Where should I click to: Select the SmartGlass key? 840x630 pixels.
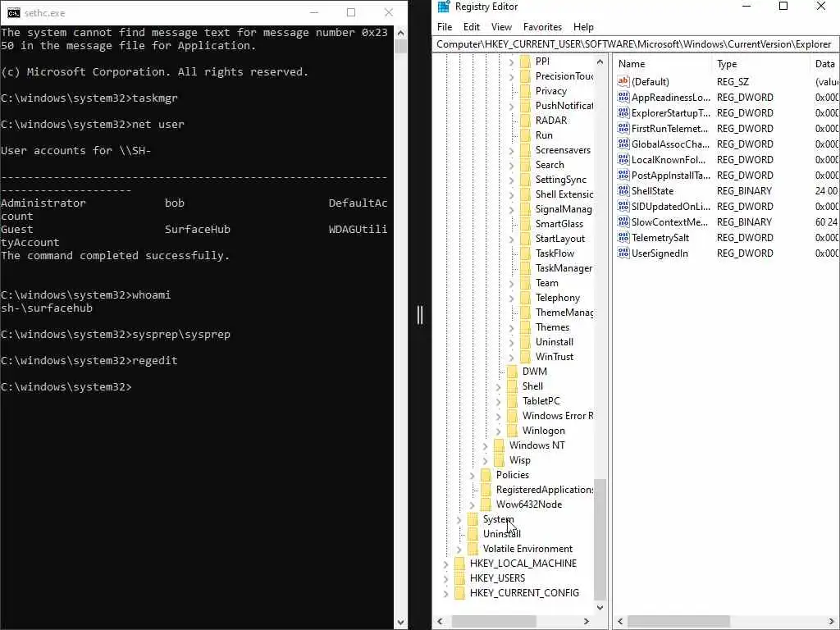(x=559, y=224)
